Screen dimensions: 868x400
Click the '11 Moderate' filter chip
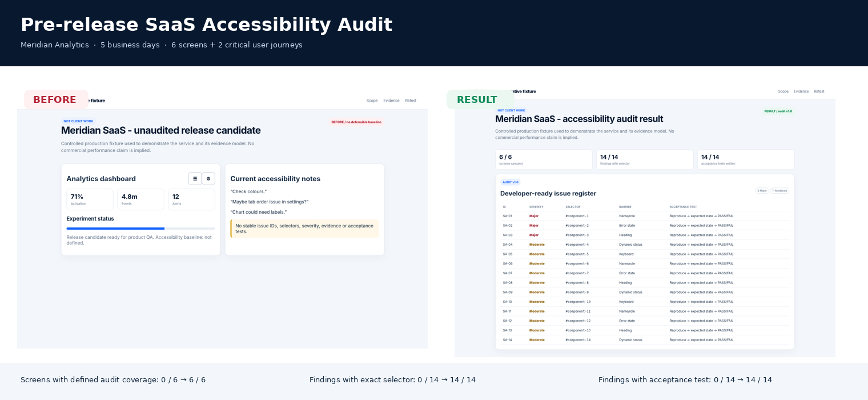point(779,191)
